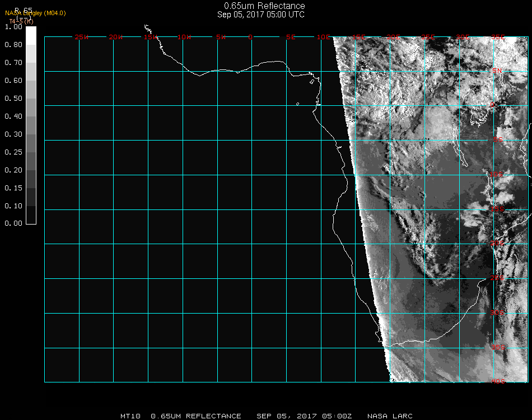Screen dimensions: 532x420
Task: Click the 0.00 color scale label
Action: coord(13,223)
